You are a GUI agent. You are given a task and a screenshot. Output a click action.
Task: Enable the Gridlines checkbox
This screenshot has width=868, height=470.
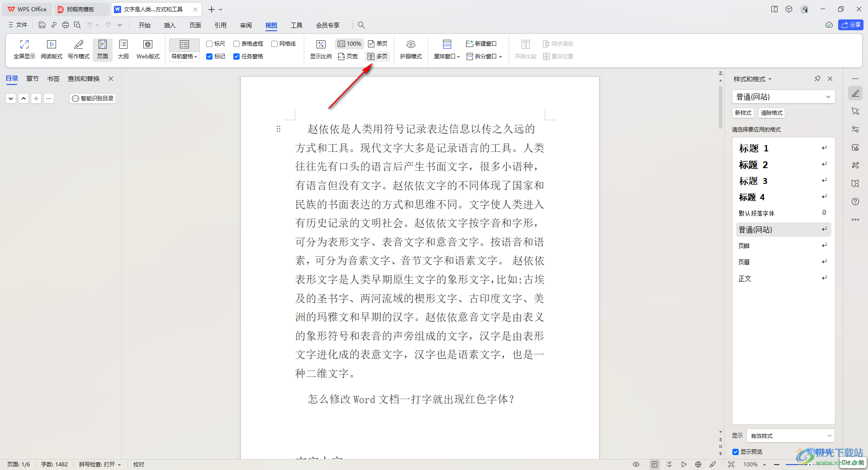(x=274, y=44)
